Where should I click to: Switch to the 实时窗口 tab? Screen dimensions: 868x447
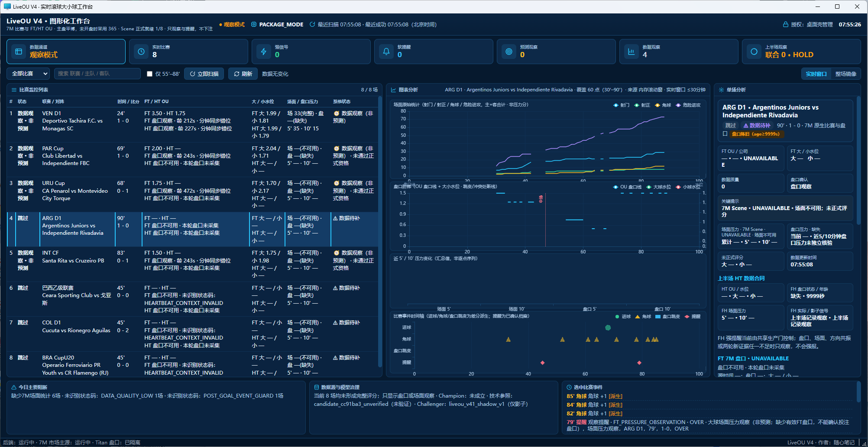click(x=816, y=74)
